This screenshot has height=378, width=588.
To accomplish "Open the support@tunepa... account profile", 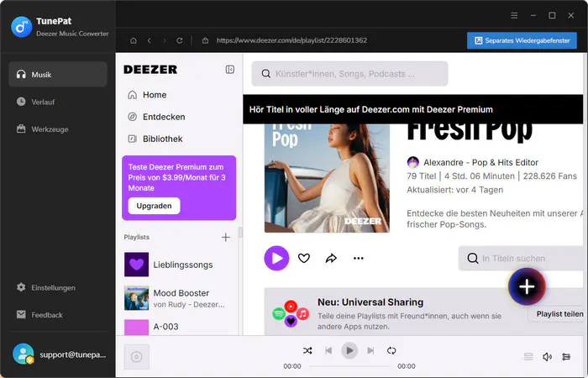I will pos(60,354).
